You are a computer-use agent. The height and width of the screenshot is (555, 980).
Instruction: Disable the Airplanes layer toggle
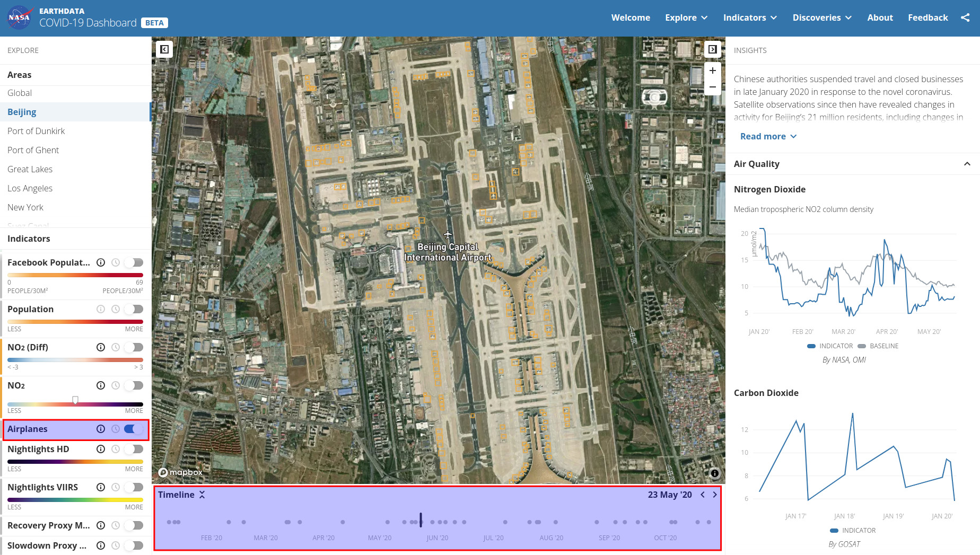pos(134,429)
